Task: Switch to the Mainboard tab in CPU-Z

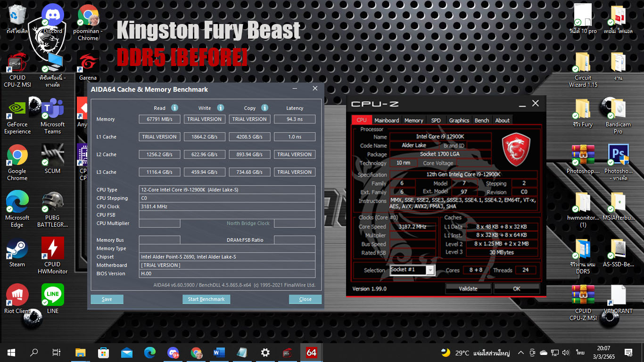Action: coord(387,120)
